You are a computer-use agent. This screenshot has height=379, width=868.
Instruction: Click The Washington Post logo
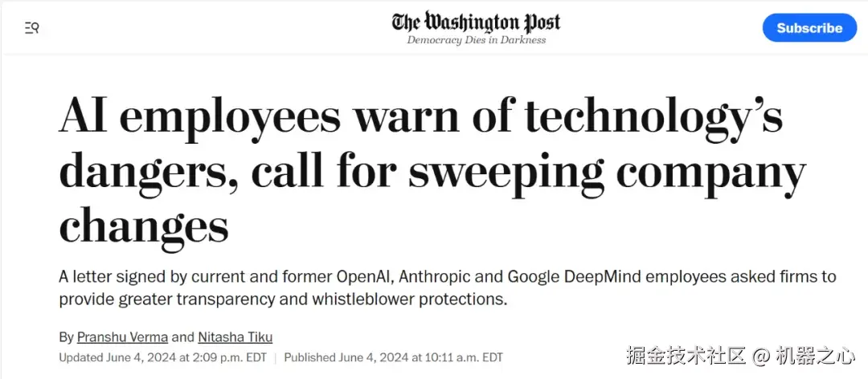click(476, 22)
